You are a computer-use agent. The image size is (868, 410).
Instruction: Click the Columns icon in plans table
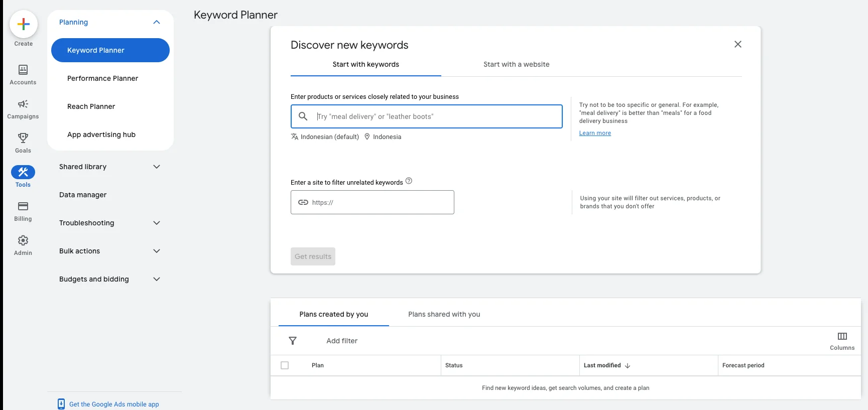842,337
